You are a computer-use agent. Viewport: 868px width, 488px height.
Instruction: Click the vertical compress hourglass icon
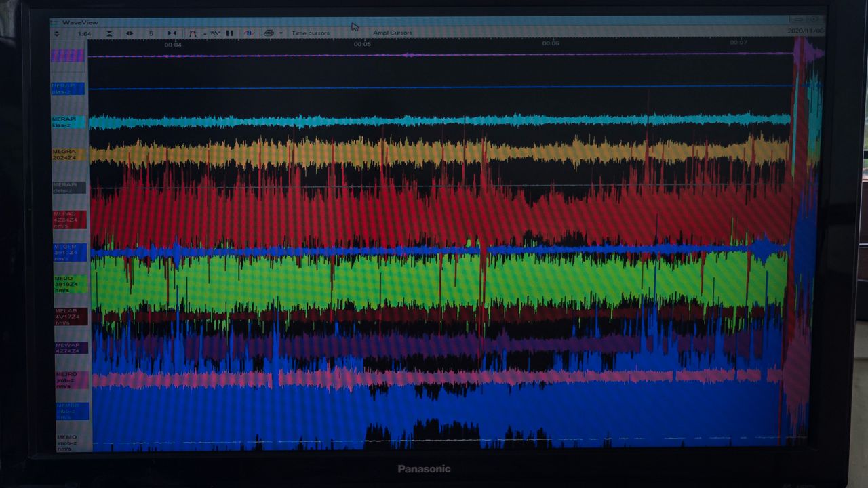tap(109, 33)
